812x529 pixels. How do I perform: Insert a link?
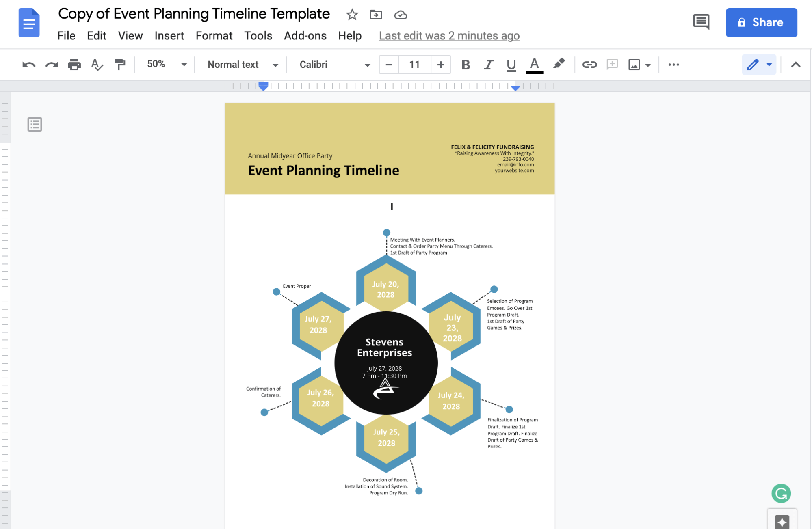pos(589,64)
